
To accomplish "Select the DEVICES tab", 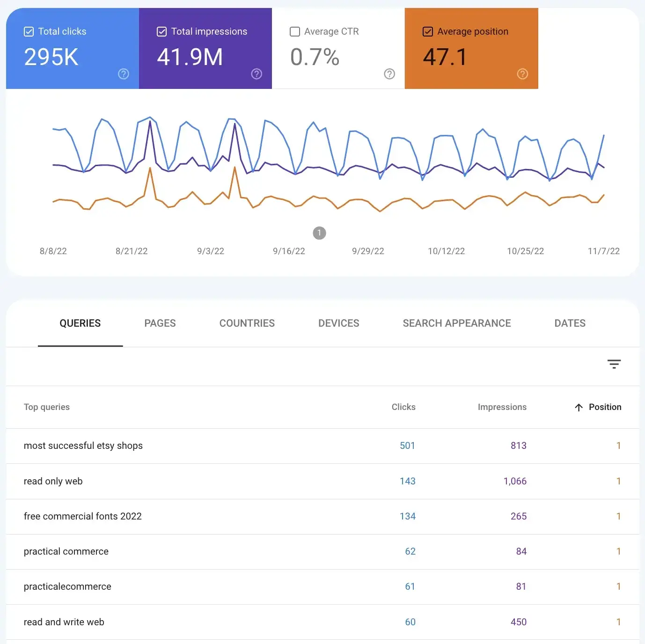I will (x=338, y=323).
